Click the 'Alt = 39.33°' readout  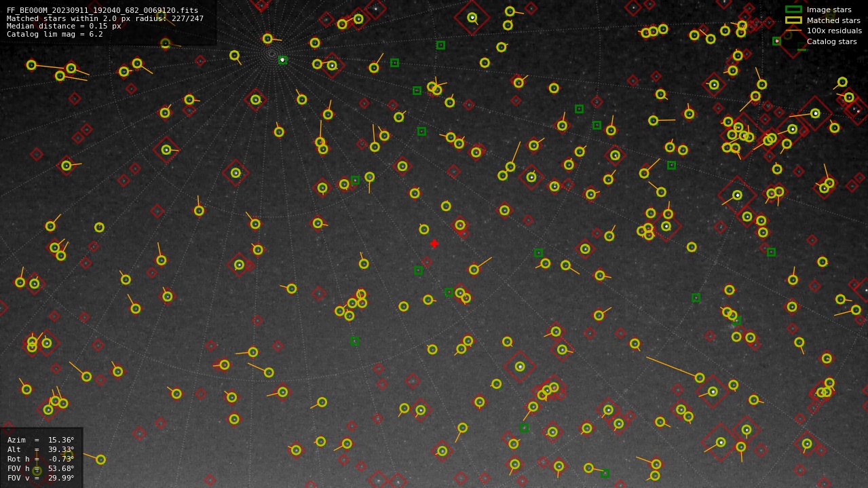(41, 450)
